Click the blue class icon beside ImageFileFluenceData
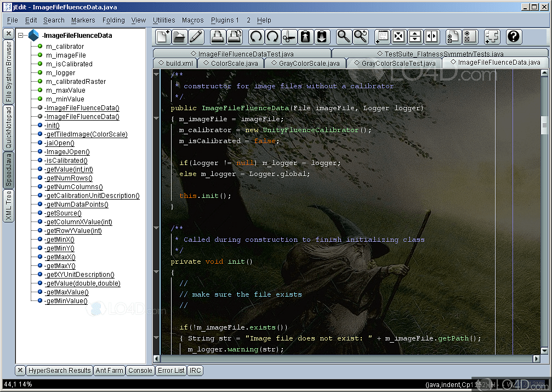 (x=34, y=35)
